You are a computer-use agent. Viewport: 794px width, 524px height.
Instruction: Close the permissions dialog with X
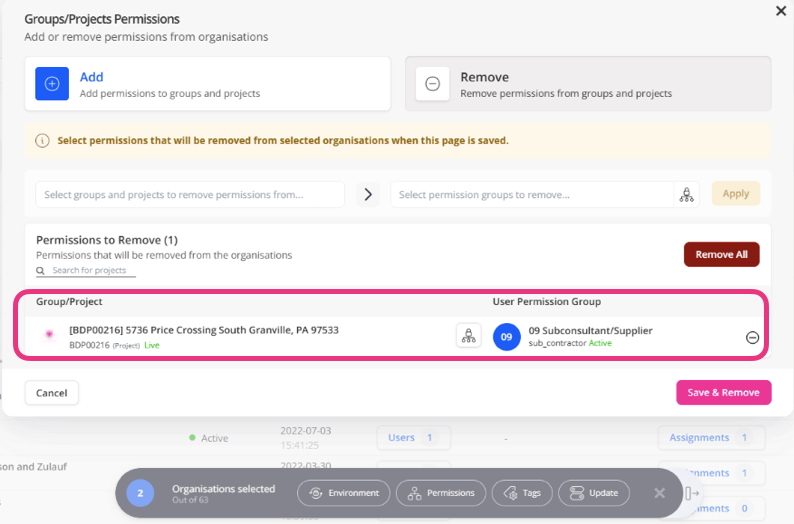781,11
